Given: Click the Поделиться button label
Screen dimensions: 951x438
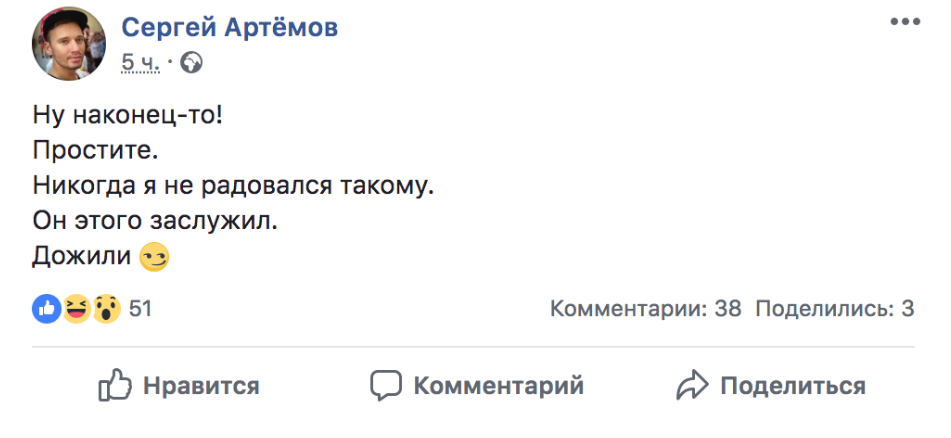Looking at the screenshot, I should pyautogui.click(x=793, y=386).
